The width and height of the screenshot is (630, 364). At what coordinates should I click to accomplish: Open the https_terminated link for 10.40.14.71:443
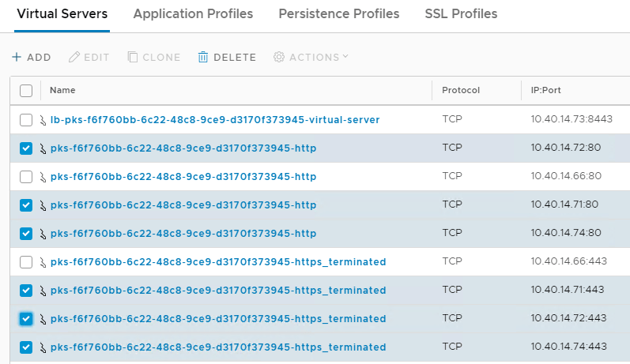tap(217, 291)
